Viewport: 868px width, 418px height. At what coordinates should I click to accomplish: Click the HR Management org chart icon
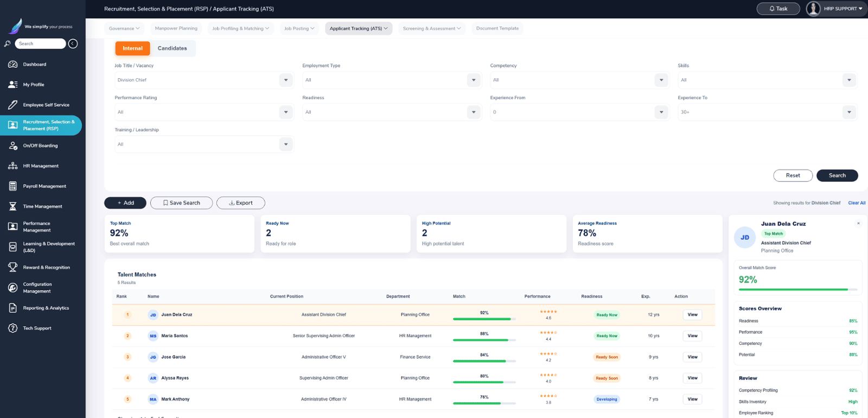[x=13, y=166]
